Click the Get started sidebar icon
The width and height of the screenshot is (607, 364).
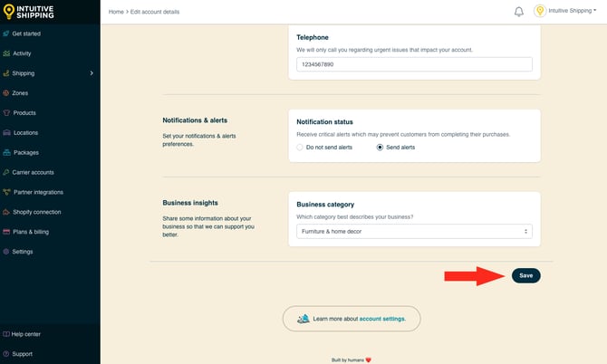(x=6, y=34)
